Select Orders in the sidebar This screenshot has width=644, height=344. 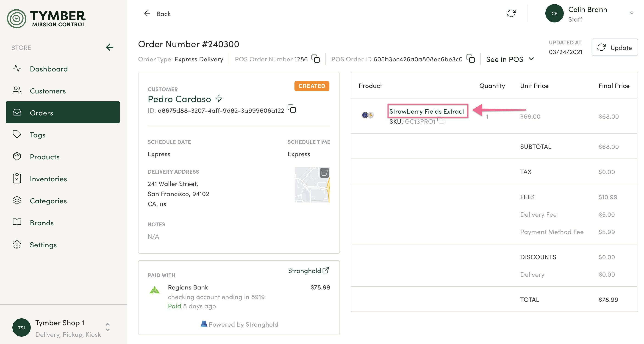point(63,113)
